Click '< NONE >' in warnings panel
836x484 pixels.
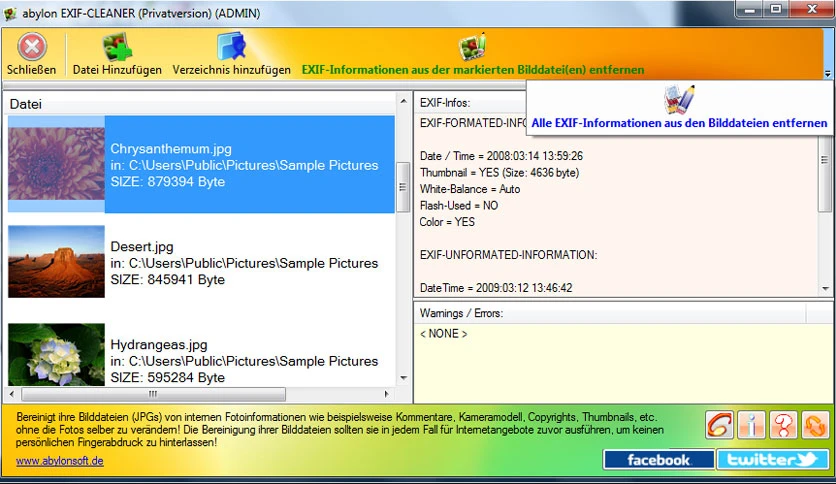(x=443, y=334)
